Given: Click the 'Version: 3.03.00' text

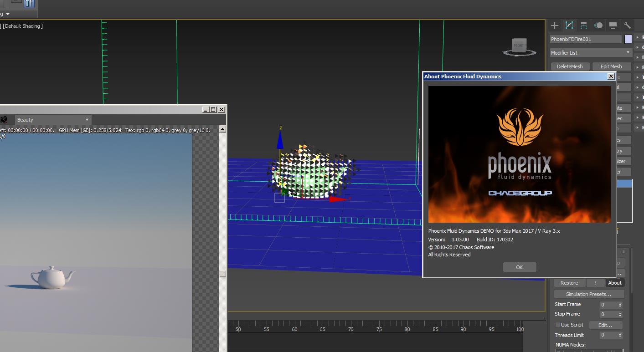Looking at the screenshot, I should point(448,240).
